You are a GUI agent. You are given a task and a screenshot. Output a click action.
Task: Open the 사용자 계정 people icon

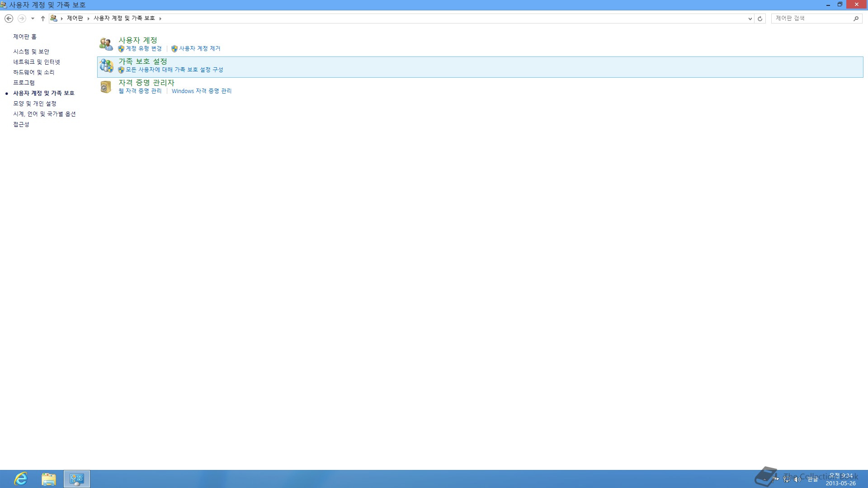pyautogui.click(x=106, y=44)
